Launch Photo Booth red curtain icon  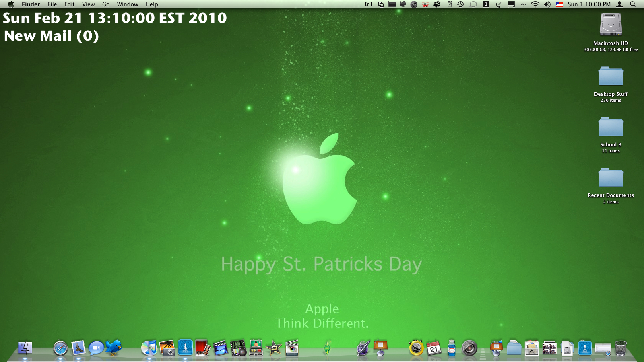(x=203, y=348)
